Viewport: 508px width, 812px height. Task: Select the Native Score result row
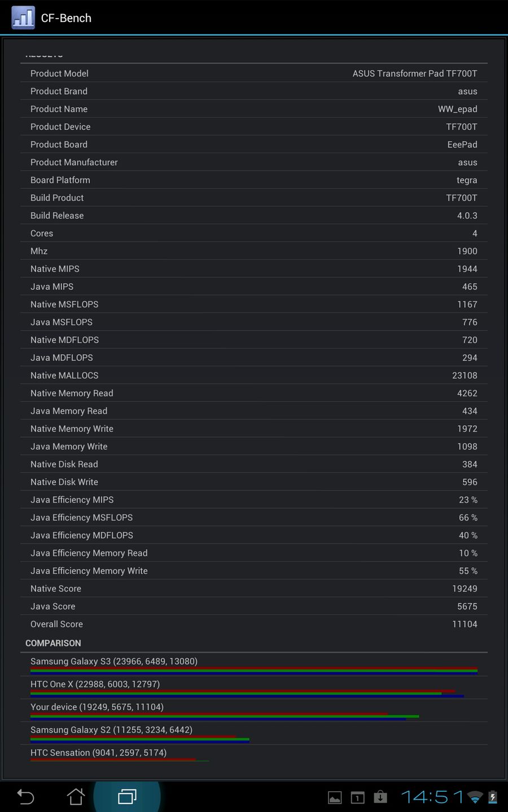(254, 589)
